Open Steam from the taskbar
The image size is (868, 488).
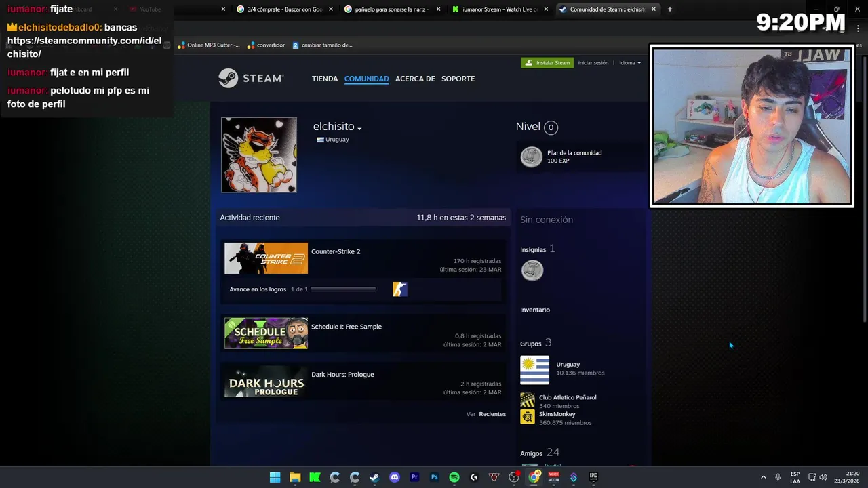click(374, 477)
